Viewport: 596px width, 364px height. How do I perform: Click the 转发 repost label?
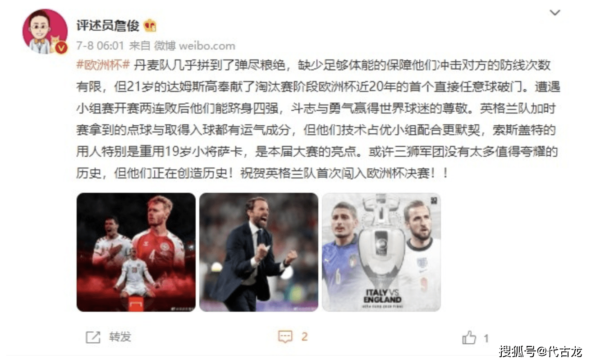(120, 337)
